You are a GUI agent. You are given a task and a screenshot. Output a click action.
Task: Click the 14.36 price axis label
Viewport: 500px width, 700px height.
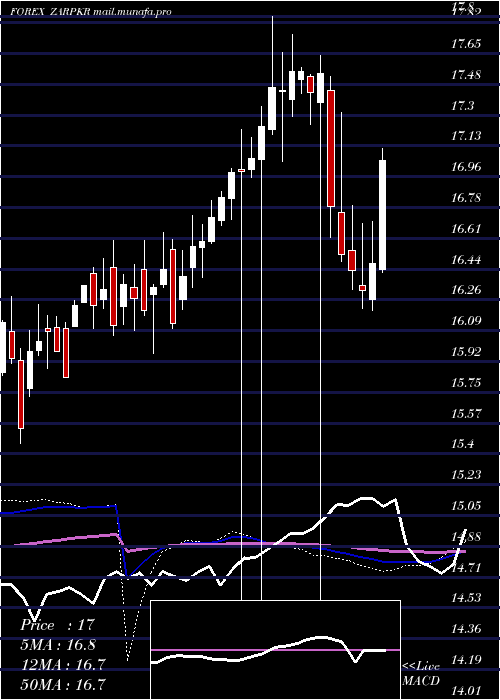[x=467, y=629]
